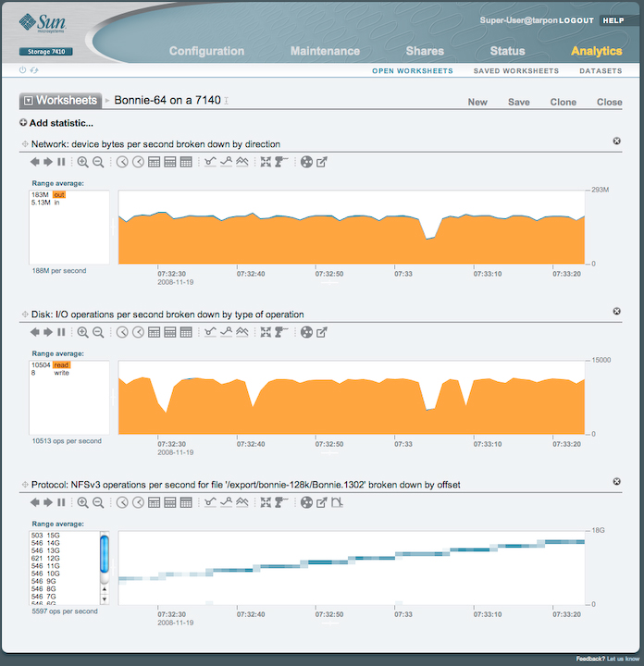Click the Save worksheet button
Viewport: 644px width, 666px height.
(x=519, y=102)
